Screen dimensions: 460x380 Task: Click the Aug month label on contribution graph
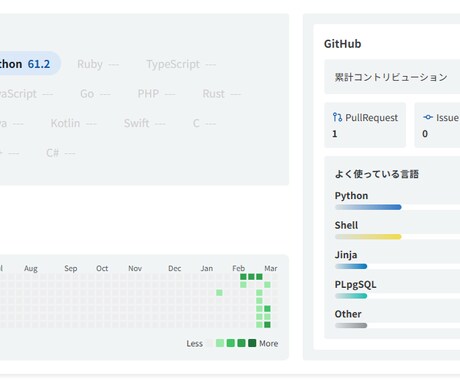[31, 269]
